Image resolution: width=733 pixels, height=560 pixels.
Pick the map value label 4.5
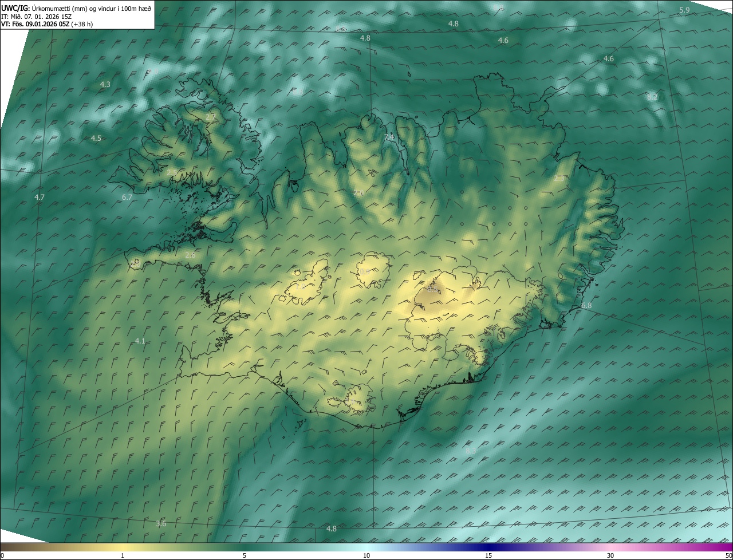click(x=96, y=139)
